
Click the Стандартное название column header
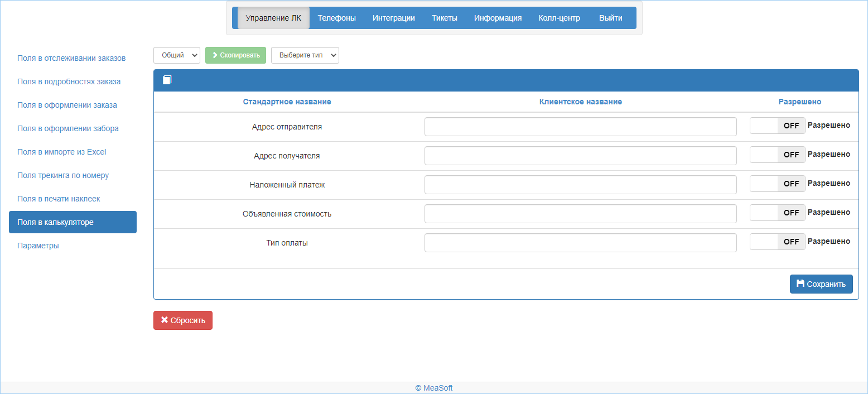(287, 102)
